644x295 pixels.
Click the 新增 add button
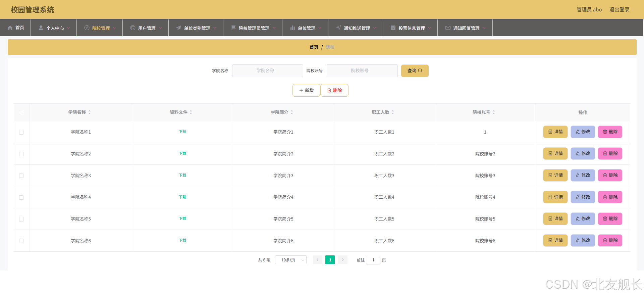point(306,90)
